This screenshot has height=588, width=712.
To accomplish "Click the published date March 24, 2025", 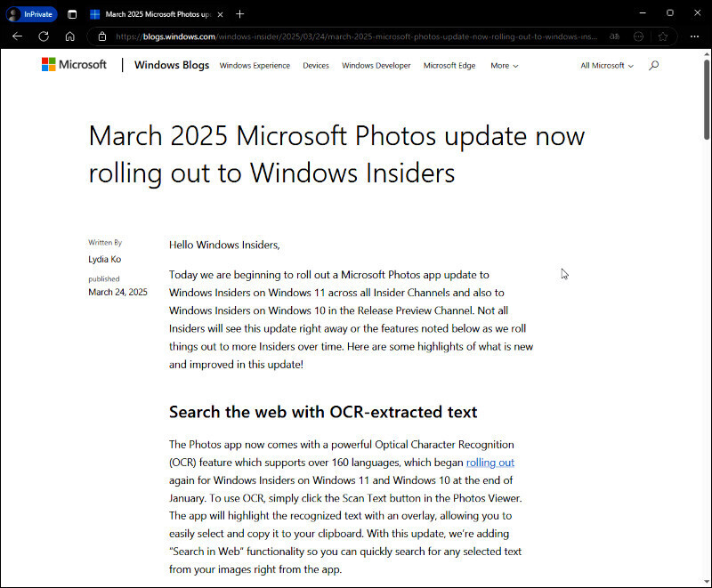I will pyautogui.click(x=118, y=292).
